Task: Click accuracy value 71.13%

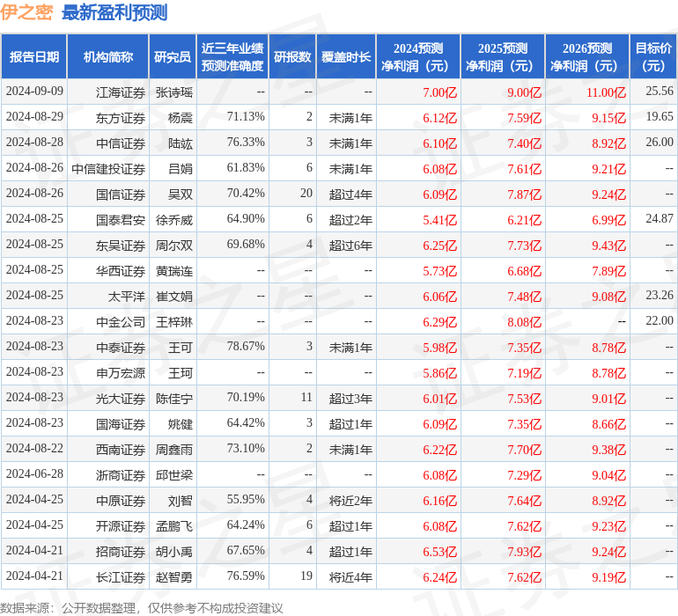Action: 246,117
